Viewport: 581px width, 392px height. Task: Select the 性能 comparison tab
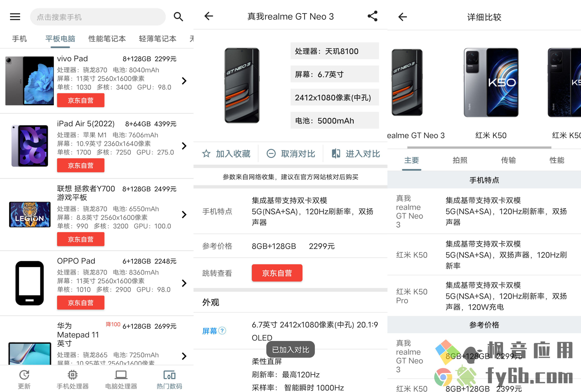557,160
